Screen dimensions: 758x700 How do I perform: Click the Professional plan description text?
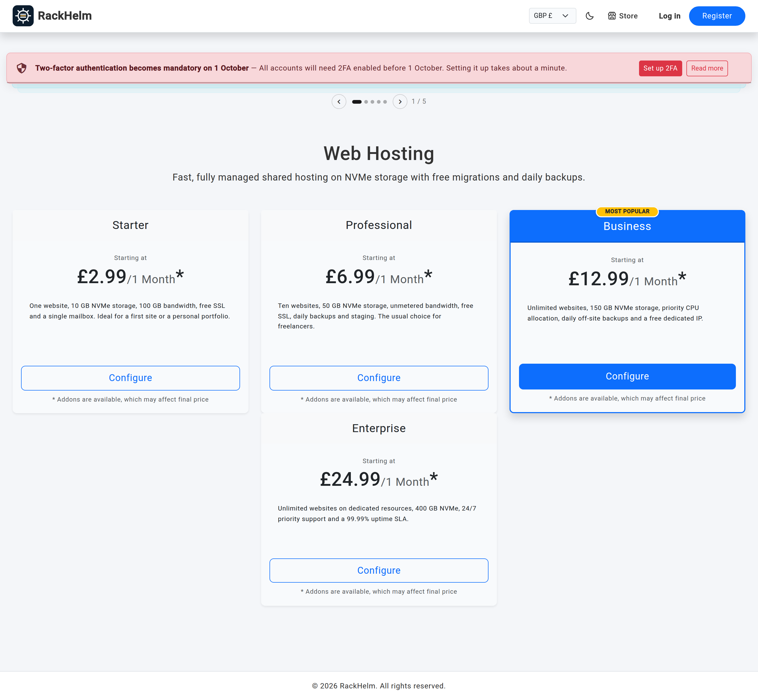pyautogui.click(x=376, y=316)
